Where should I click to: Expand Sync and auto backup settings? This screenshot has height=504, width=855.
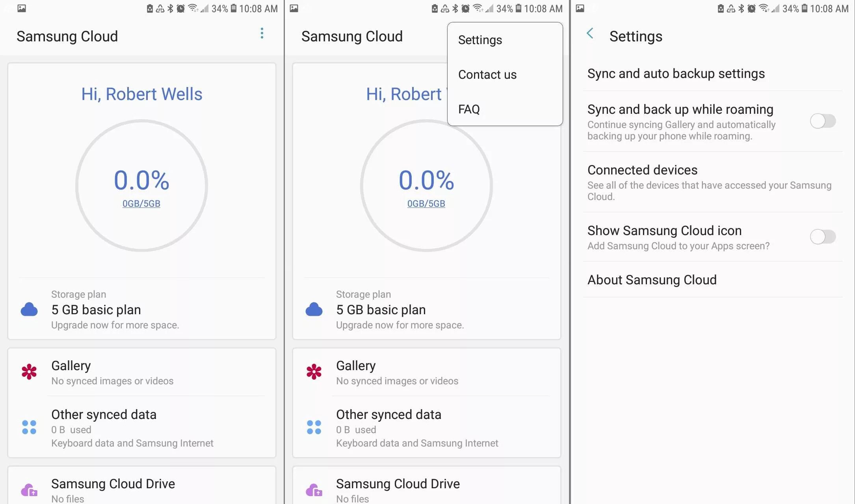pos(676,74)
